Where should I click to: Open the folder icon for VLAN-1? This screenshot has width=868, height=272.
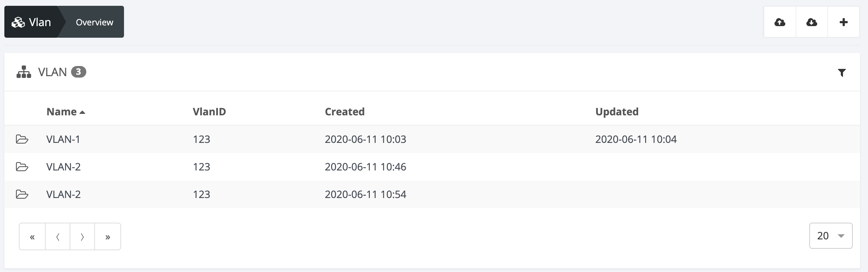click(22, 139)
